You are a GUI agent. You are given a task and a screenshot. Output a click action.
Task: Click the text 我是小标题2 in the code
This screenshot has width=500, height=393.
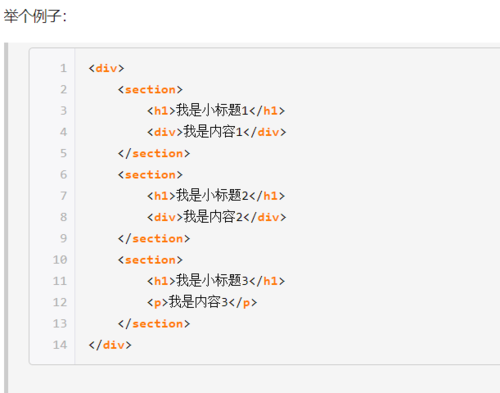point(212,196)
